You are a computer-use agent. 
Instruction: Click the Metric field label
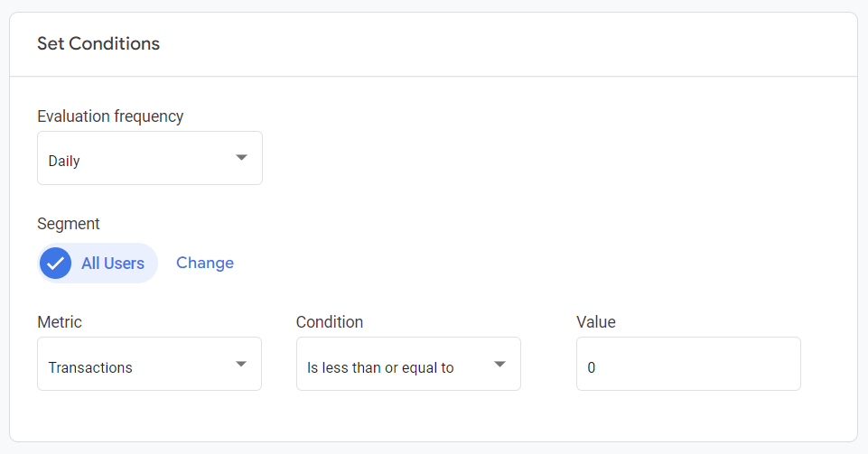tap(60, 322)
